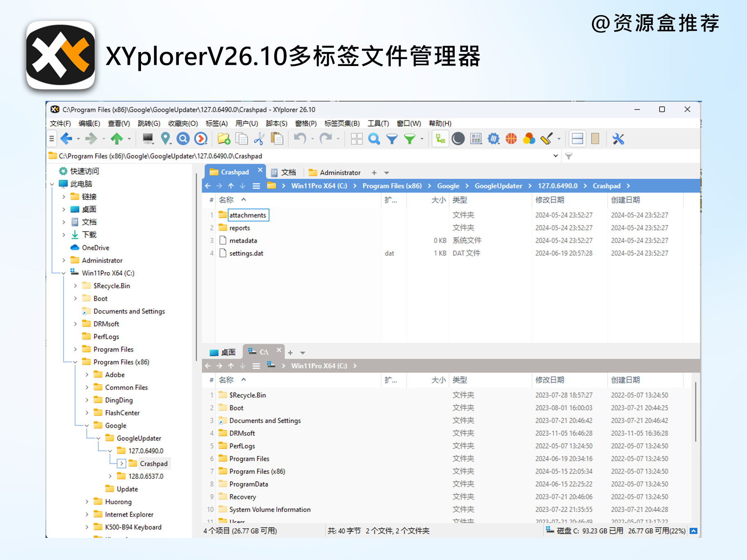Click the location pin hotlist icon
Image resolution: width=747 pixels, height=560 pixels.
[x=166, y=139]
